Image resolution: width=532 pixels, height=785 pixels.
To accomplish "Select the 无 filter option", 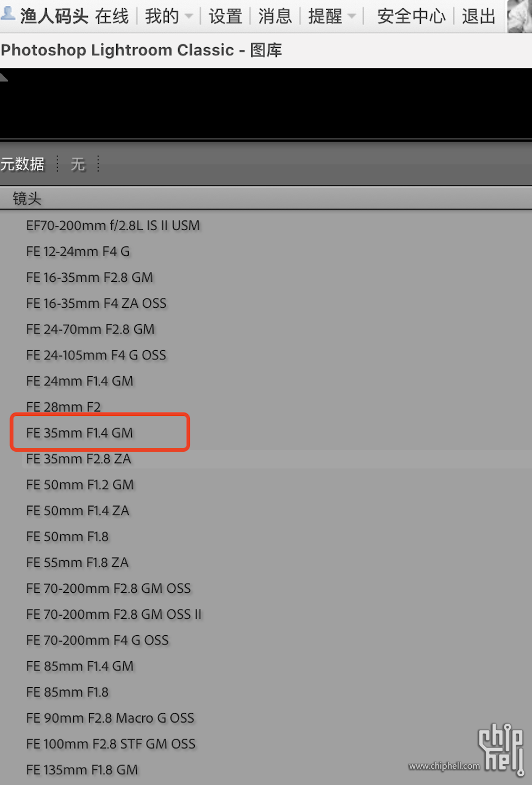I will 78,164.
